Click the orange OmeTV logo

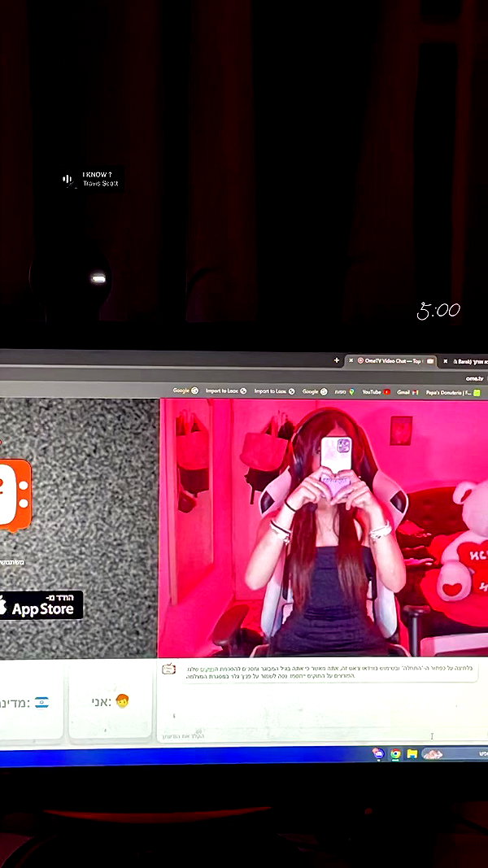pos(15,495)
